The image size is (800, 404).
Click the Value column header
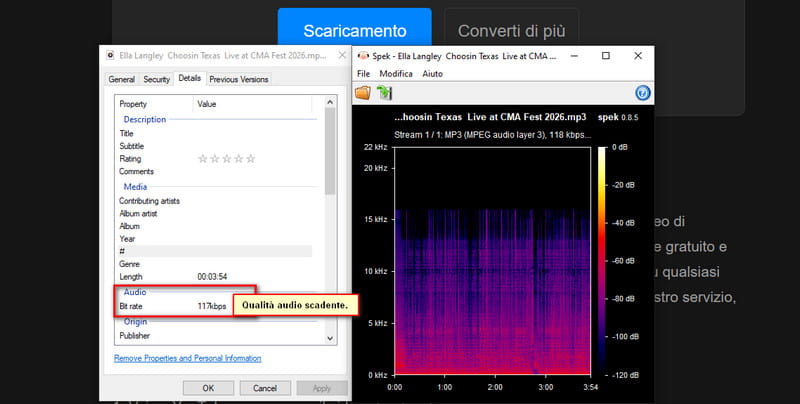[253, 104]
